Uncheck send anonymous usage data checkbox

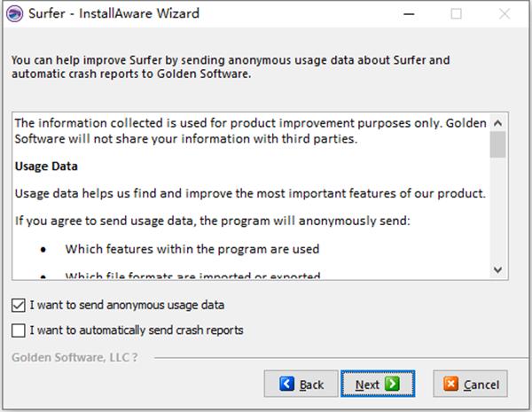19,305
